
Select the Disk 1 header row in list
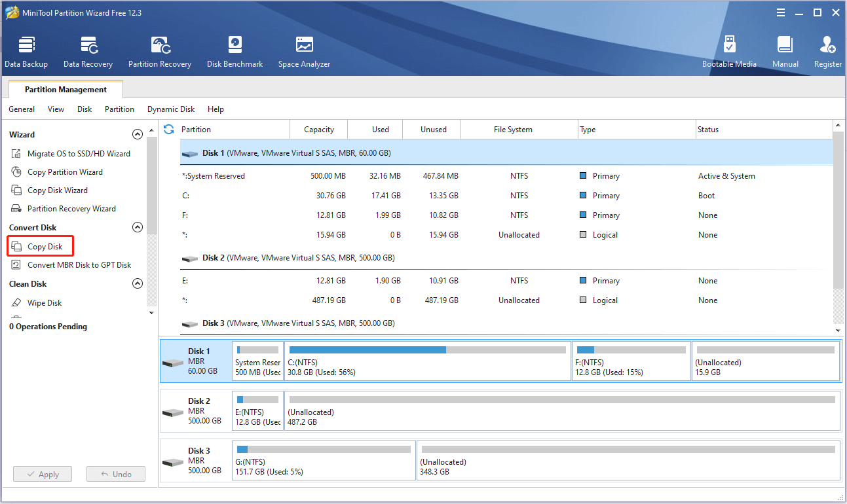click(506, 153)
